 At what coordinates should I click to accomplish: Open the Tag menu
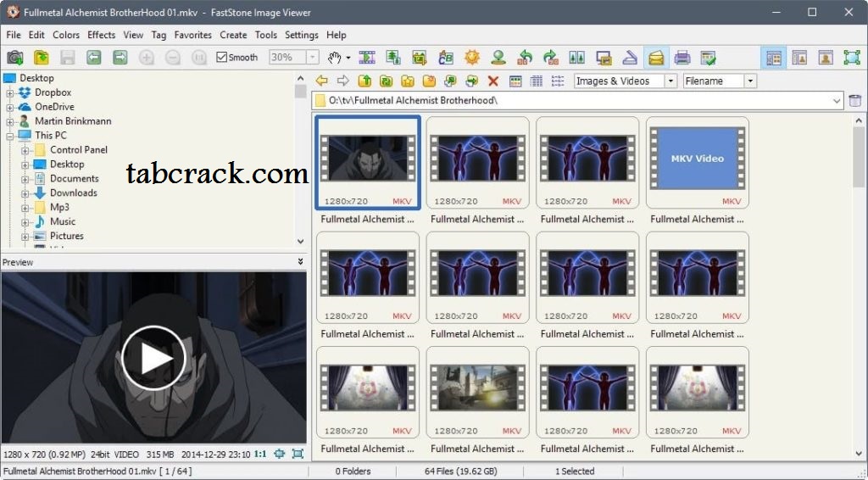click(159, 35)
